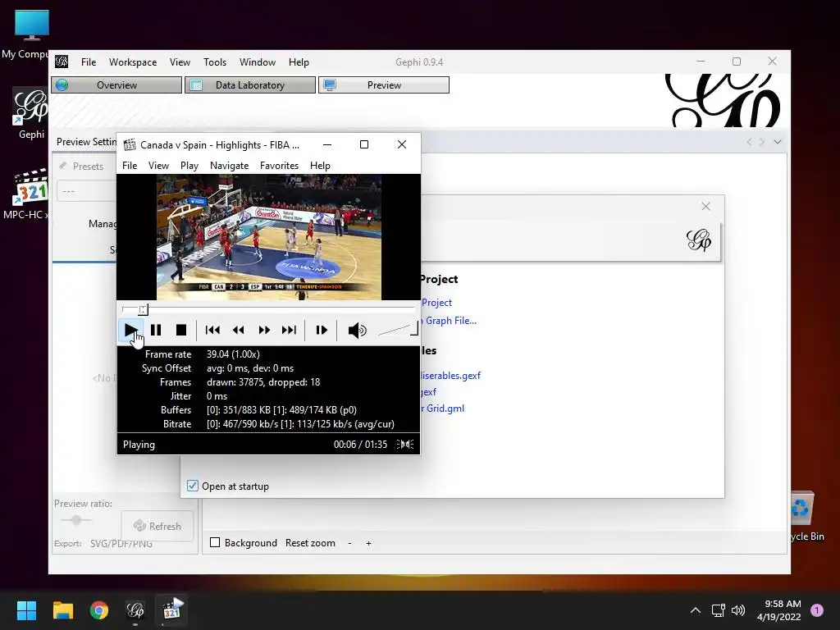Open Google Chrome from the taskbar
Viewport: 840px width, 630px height.
point(99,610)
